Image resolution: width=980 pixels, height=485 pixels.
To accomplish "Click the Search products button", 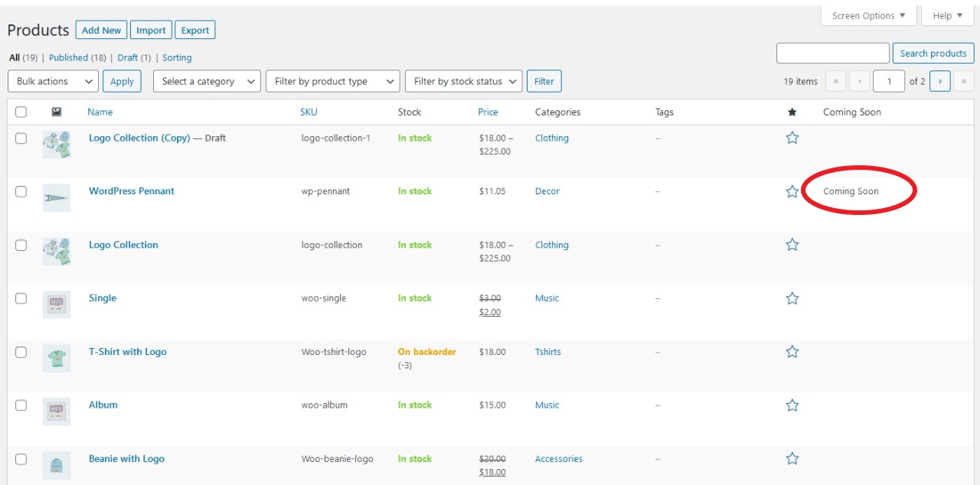I will pos(933,53).
